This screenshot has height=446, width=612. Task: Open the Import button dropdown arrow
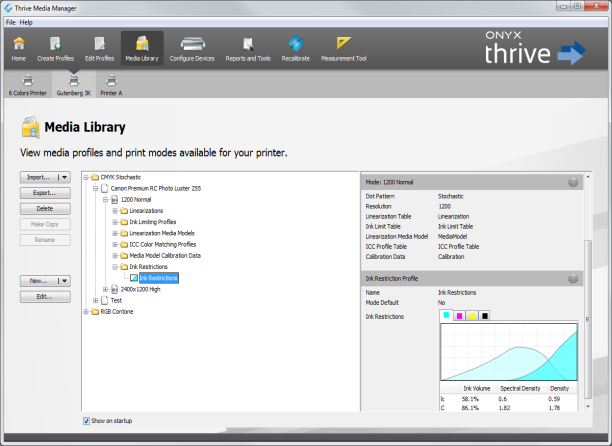click(64, 178)
